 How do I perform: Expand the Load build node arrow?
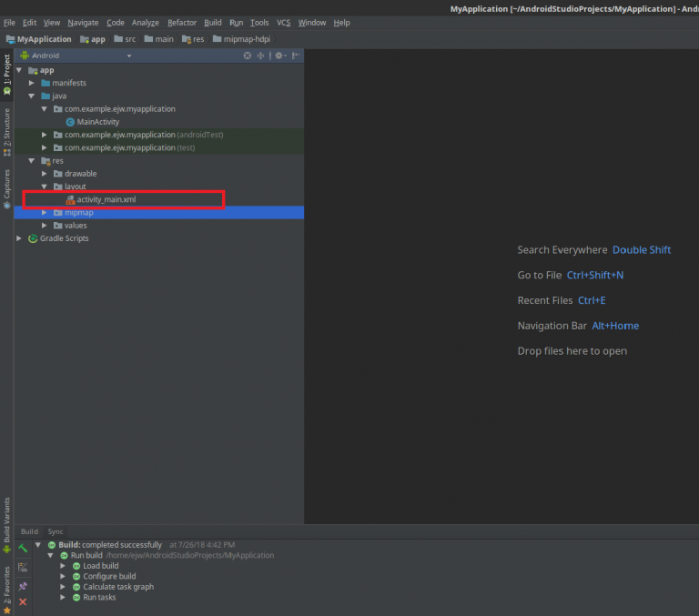point(63,566)
